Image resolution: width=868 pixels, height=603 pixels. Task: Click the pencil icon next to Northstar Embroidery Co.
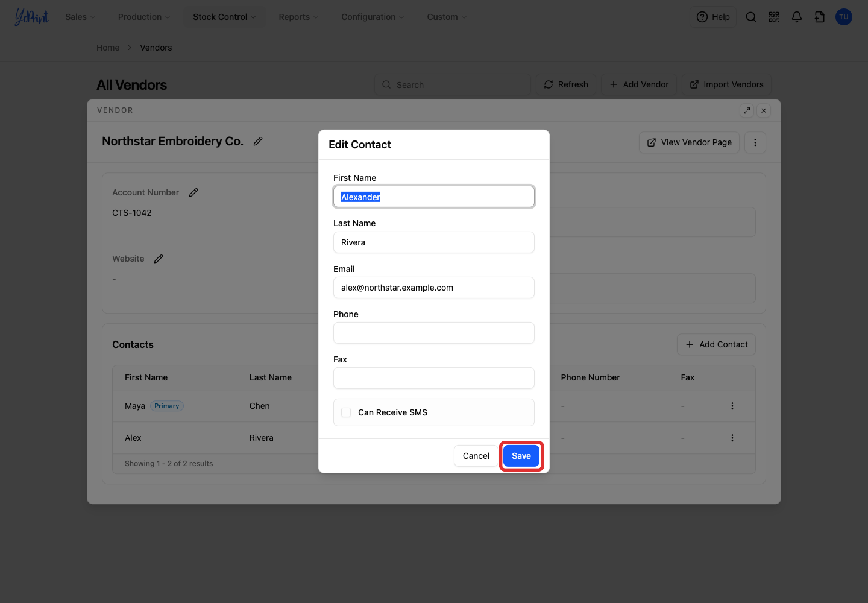(258, 141)
